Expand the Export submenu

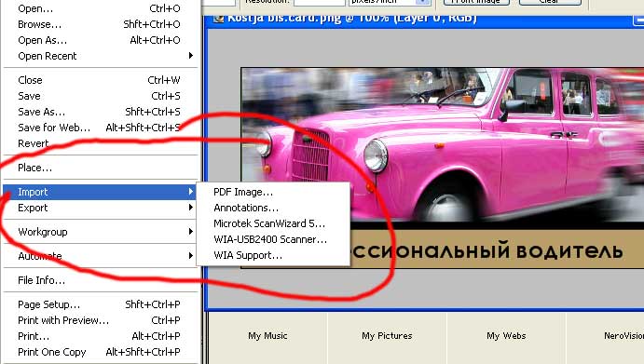pyautogui.click(x=101, y=208)
